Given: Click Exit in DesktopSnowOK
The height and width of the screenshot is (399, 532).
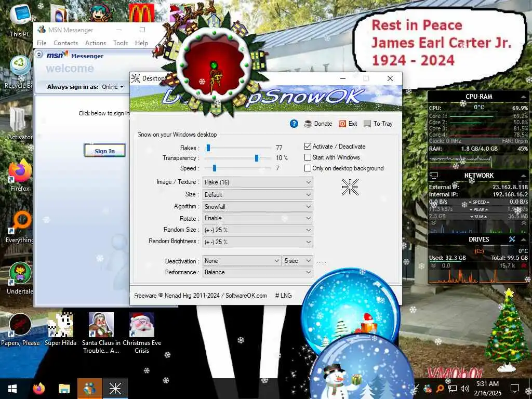Looking at the screenshot, I should point(348,124).
